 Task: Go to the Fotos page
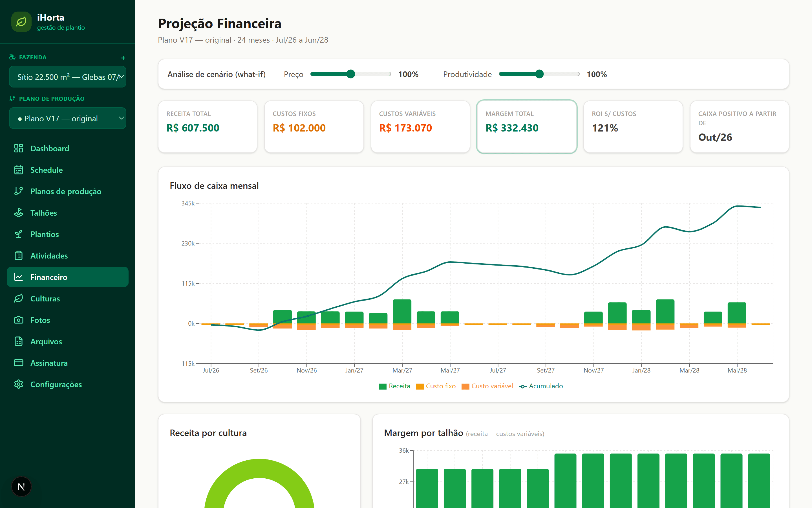68,320
